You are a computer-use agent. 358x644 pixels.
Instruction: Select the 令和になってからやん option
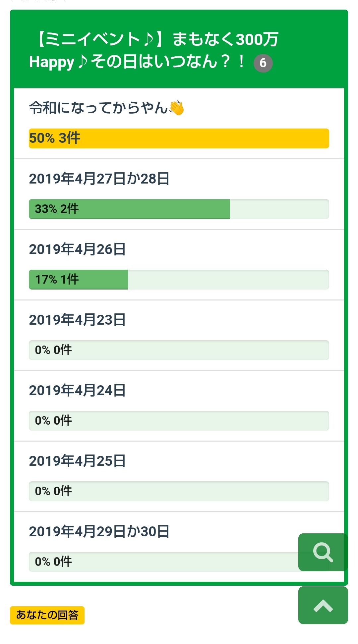click(x=98, y=108)
